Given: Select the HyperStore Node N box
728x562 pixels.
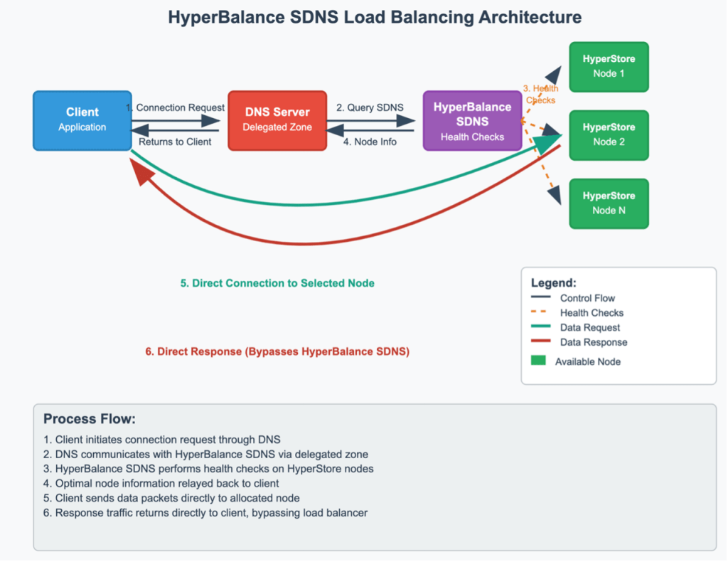Looking at the screenshot, I should click(609, 203).
